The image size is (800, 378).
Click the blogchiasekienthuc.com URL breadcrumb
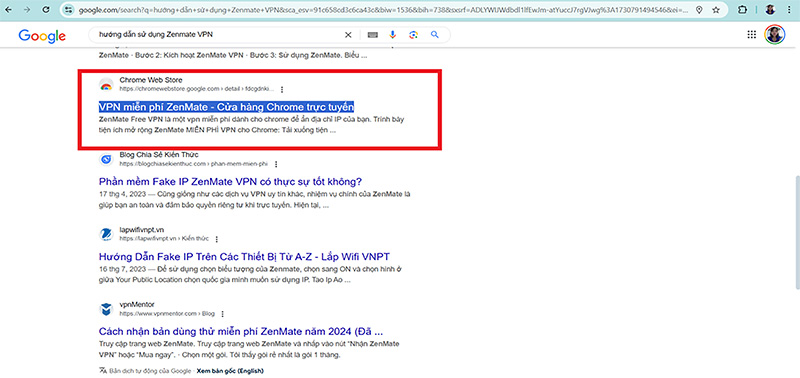click(194, 164)
